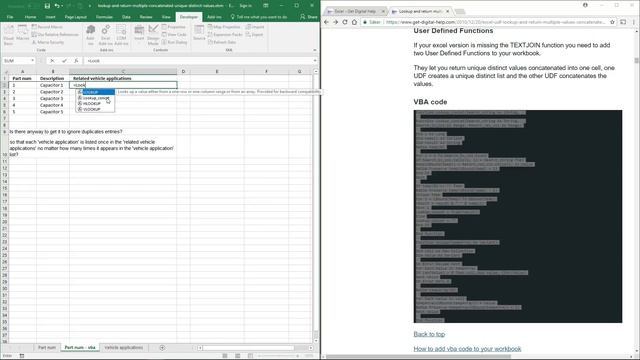Click the 'Capacitor 3' cell
Image resolution: width=640 pixels, height=360 pixels.
(x=52, y=98)
